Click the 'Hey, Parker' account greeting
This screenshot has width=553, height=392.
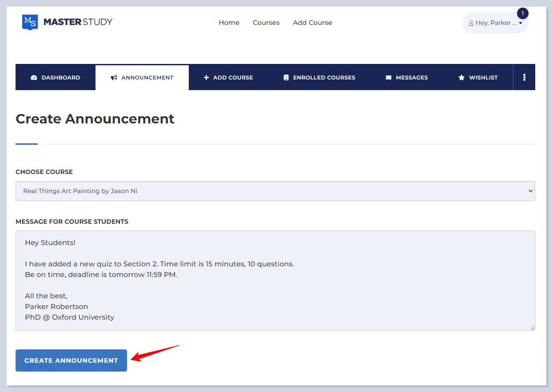(493, 23)
